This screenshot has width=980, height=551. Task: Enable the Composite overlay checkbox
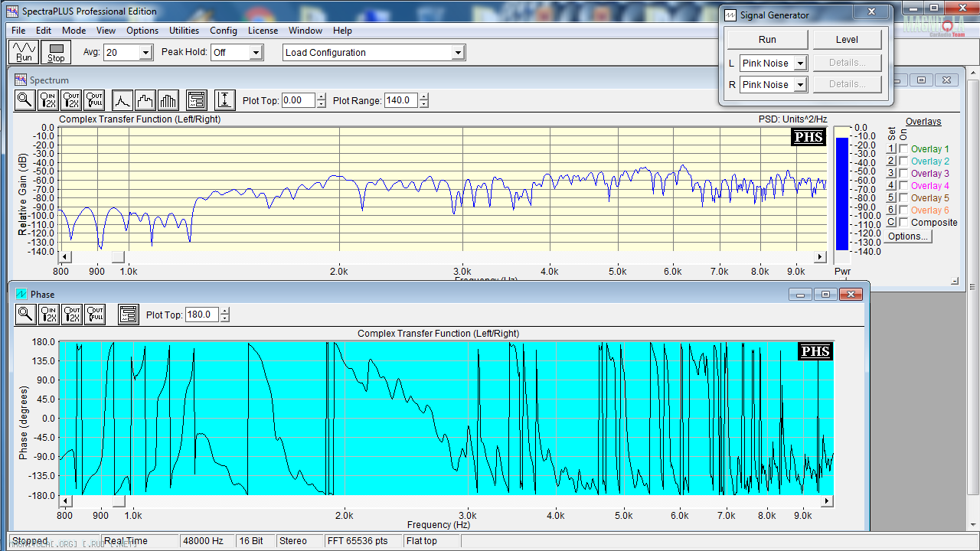[x=903, y=223]
